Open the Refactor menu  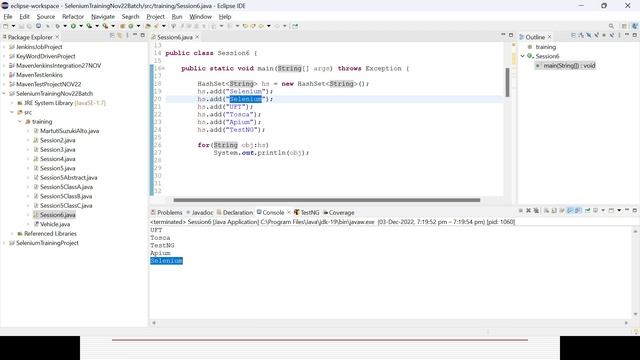(73, 17)
